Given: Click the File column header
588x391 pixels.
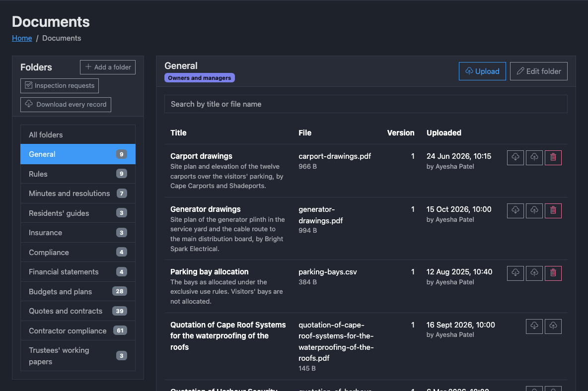Looking at the screenshot, I should pos(305,133).
